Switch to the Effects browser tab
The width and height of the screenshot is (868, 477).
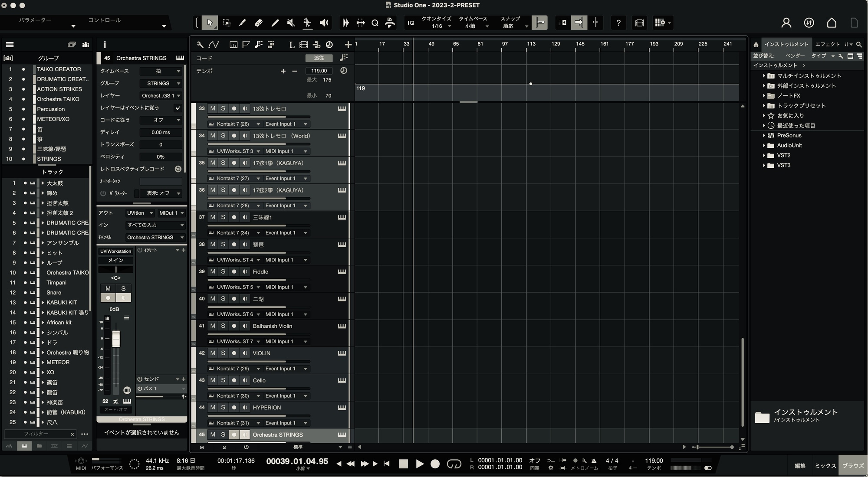[827, 44]
